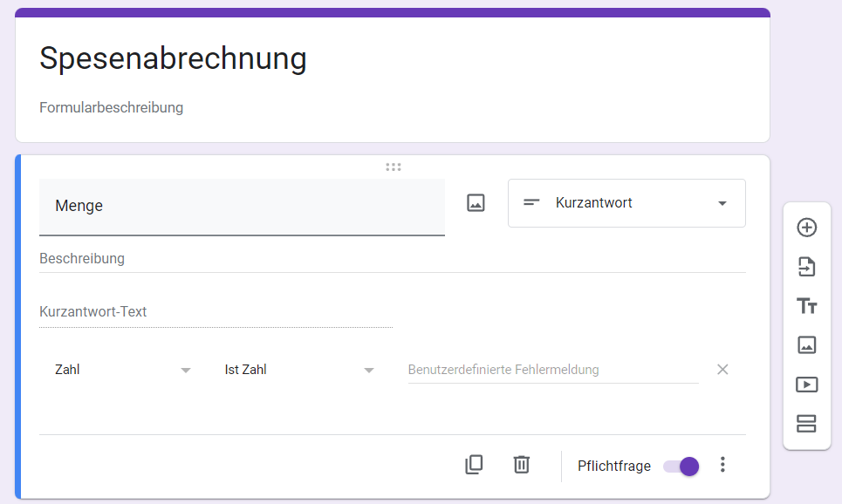
Task: Add title and description via Tt icon
Action: pos(807,306)
